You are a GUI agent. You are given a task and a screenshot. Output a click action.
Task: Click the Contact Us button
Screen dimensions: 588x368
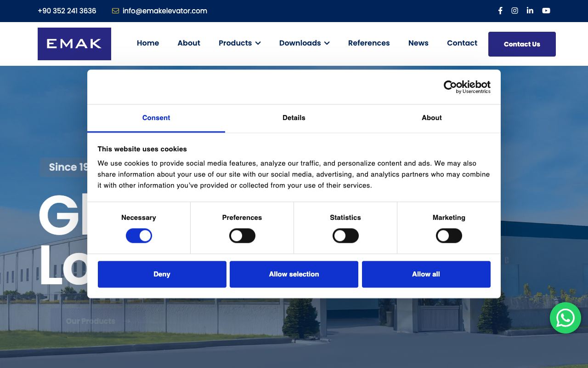click(x=522, y=44)
